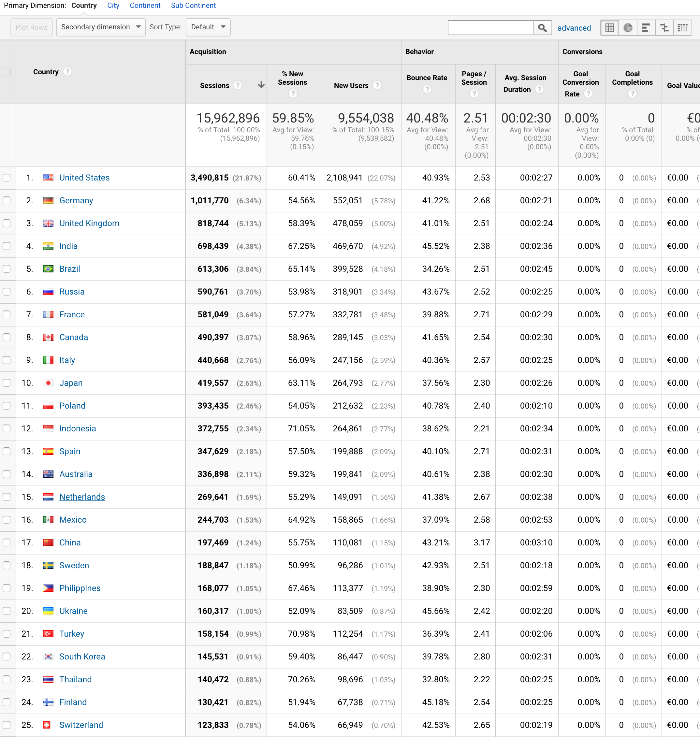Select the Sub Continent dimension
This screenshot has width=700, height=737.
193,6
